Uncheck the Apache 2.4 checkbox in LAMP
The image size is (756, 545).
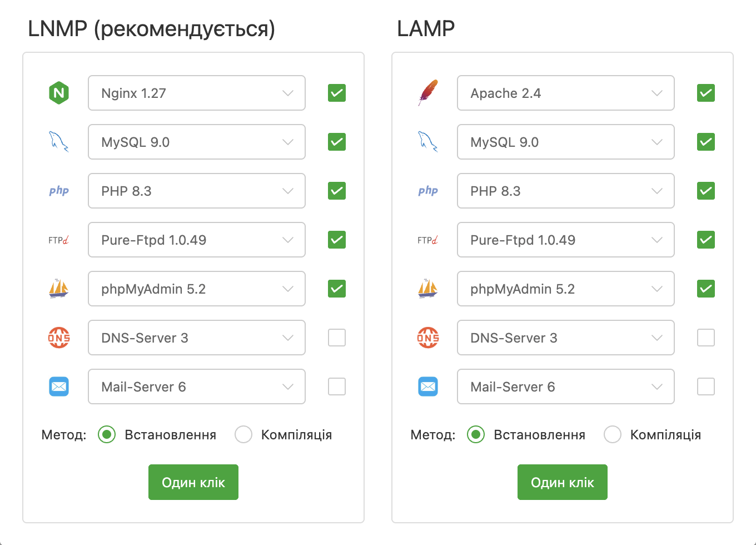(x=706, y=93)
